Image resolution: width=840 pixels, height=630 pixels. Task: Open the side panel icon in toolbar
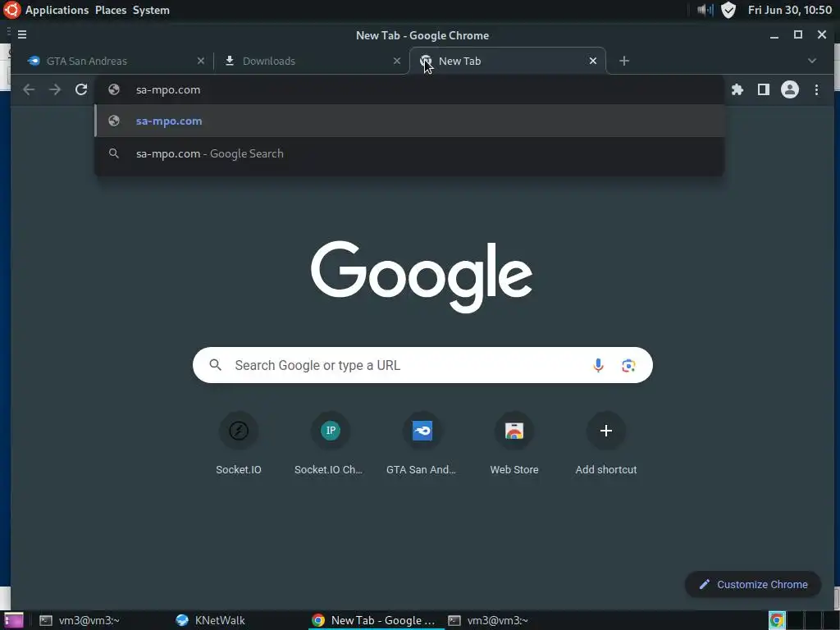[764, 89]
